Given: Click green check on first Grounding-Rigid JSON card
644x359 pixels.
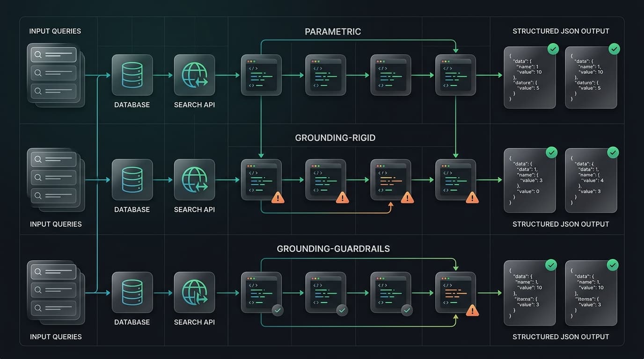Looking at the screenshot, I should (x=552, y=152).
